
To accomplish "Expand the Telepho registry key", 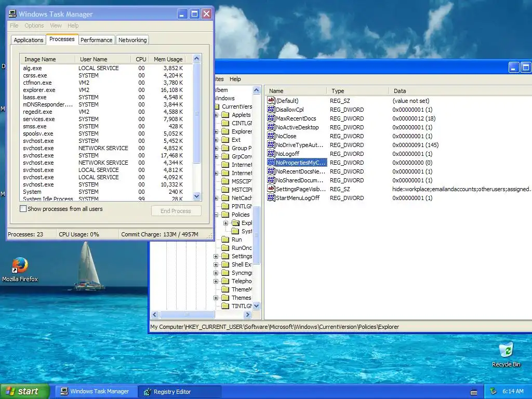I will pos(216,281).
